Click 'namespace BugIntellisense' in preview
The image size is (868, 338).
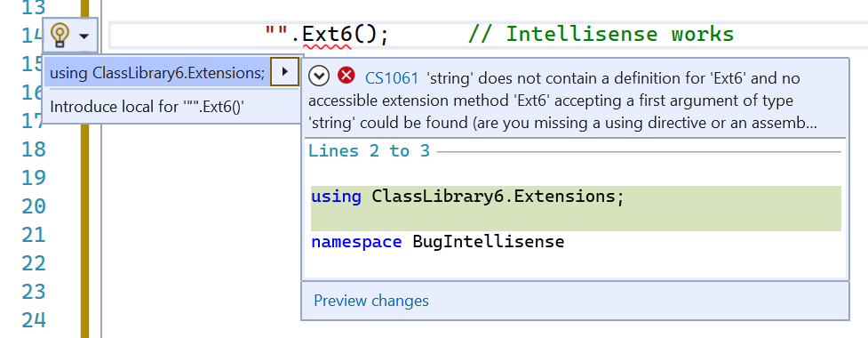(437, 242)
